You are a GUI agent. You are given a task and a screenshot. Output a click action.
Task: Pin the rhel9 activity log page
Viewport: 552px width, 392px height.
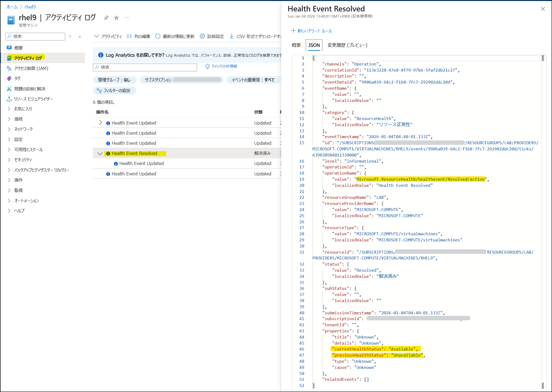[x=106, y=18]
